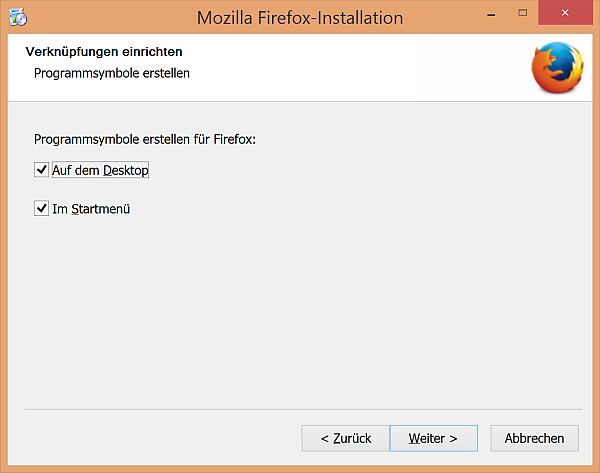Uncheck the 'Auf dem Desktop' checkbox

(41, 170)
